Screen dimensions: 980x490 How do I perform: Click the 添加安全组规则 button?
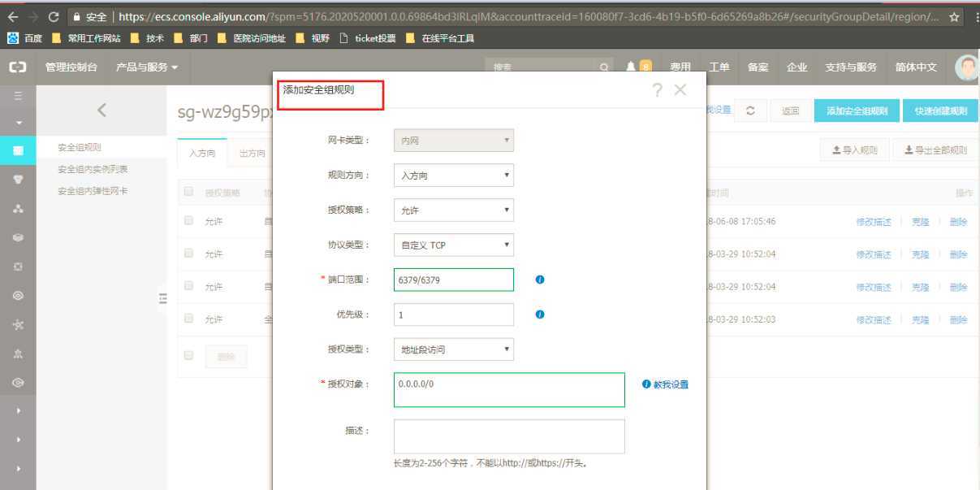(857, 111)
